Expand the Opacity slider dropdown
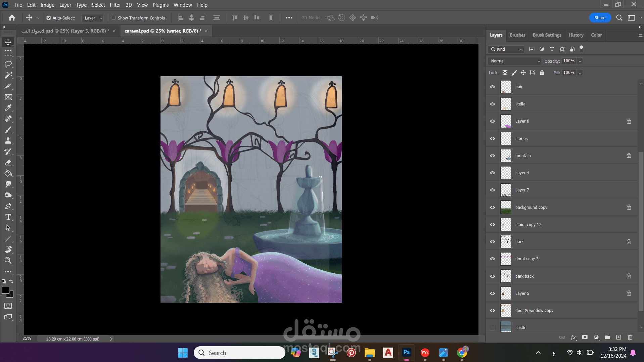 pos(580,61)
